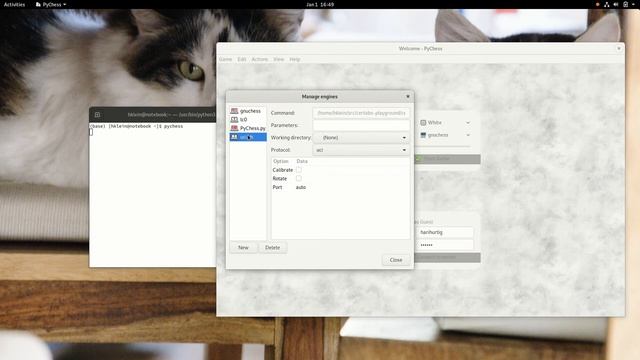
Task: Open the Edit menu in PyChess
Action: pyautogui.click(x=242, y=59)
